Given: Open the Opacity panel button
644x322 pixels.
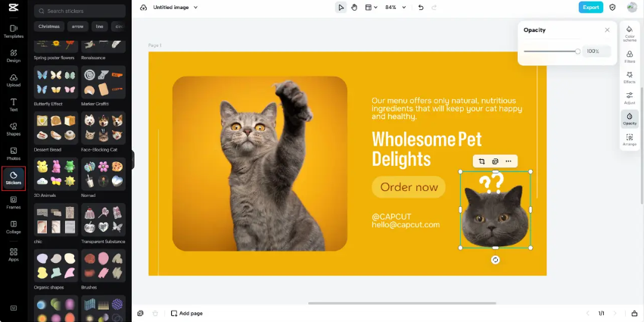Looking at the screenshot, I should 630,119.
